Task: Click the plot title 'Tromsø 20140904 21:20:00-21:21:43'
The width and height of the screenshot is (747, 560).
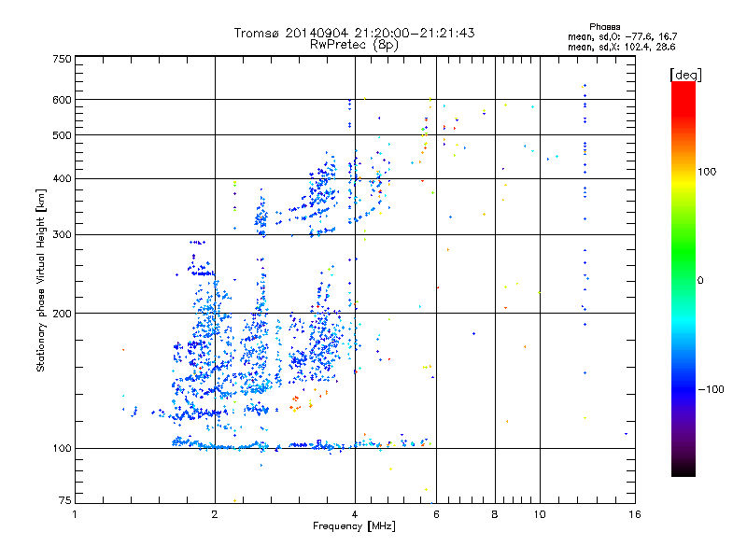Action: [x=354, y=33]
